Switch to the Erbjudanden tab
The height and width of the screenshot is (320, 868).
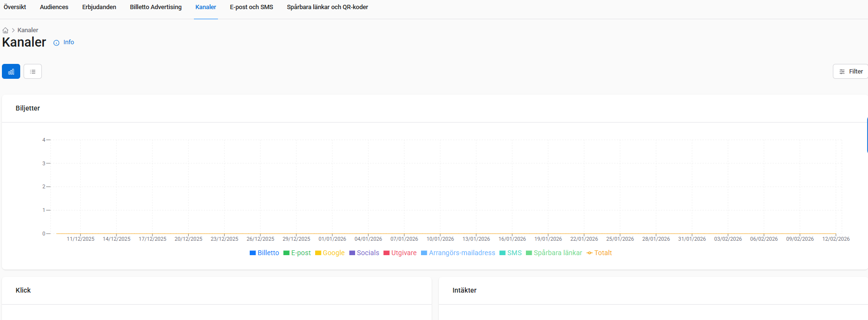pyautogui.click(x=99, y=7)
